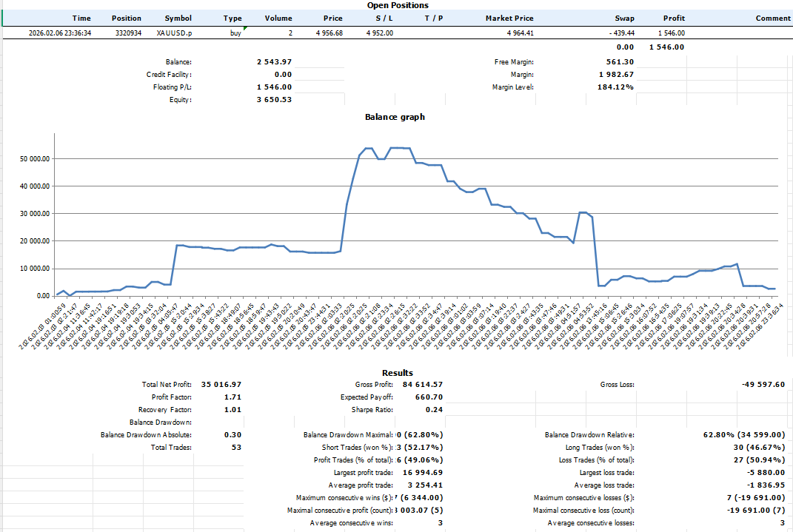Click the Margin Level 184.12% cell
This screenshot has height=532, width=793.
click(x=616, y=87)
